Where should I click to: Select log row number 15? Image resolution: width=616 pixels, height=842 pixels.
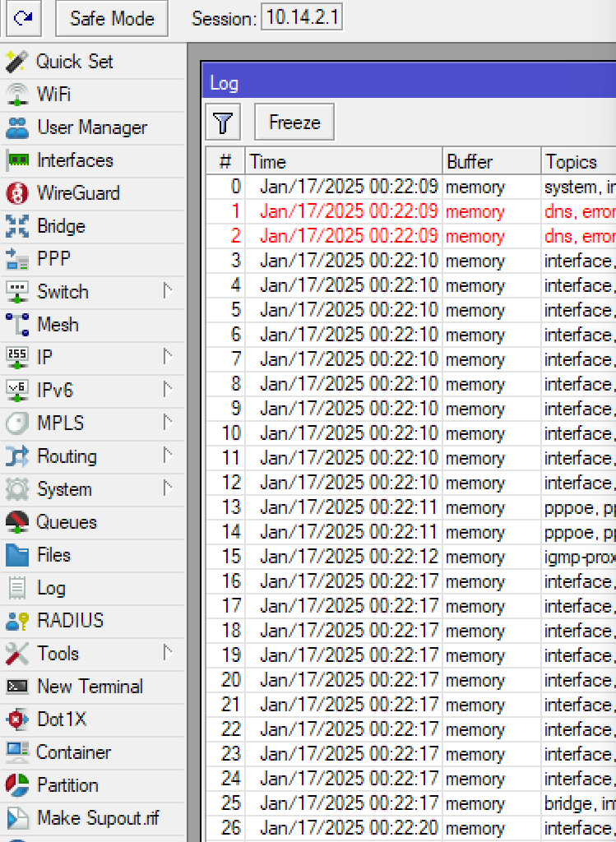(x=411, y=557)
